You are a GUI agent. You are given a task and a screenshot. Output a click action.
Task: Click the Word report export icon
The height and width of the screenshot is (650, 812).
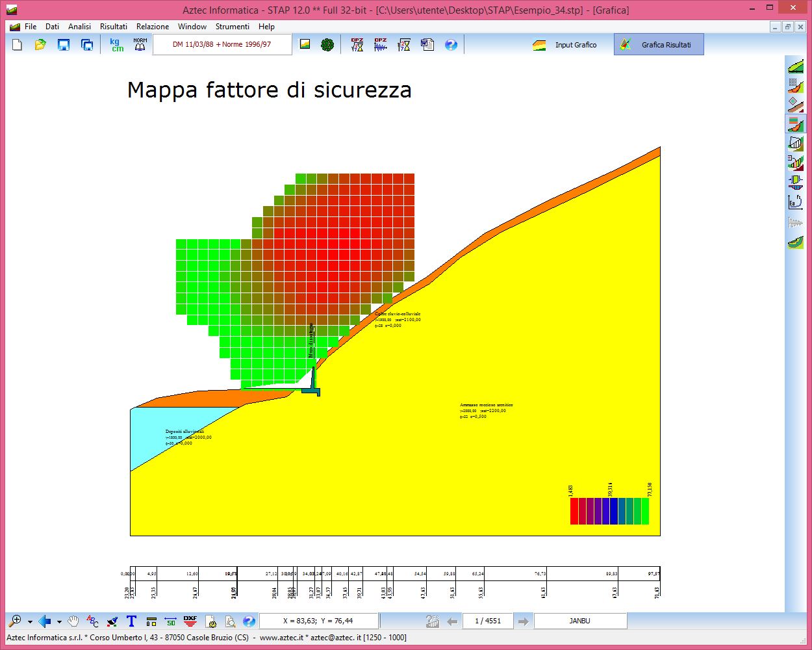point(427,45)
